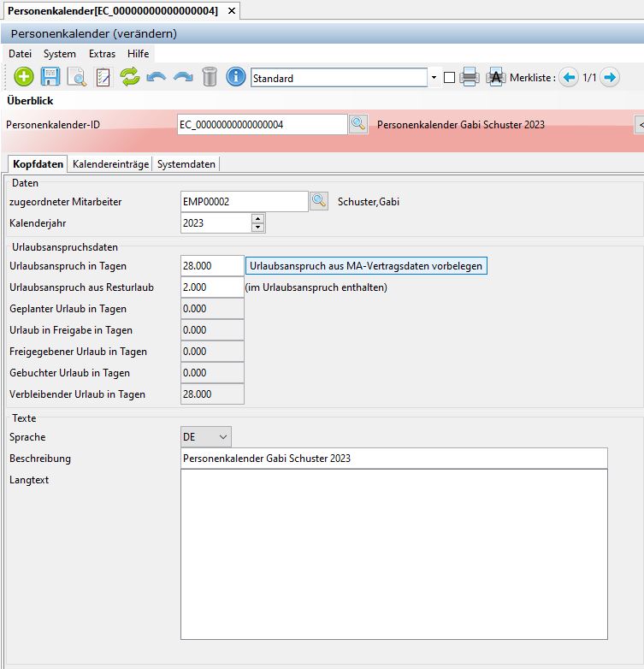Delete record using the trash can icon
Viewport: 644px width, 669px height.
pyautogui.click(x=210, y=77)
